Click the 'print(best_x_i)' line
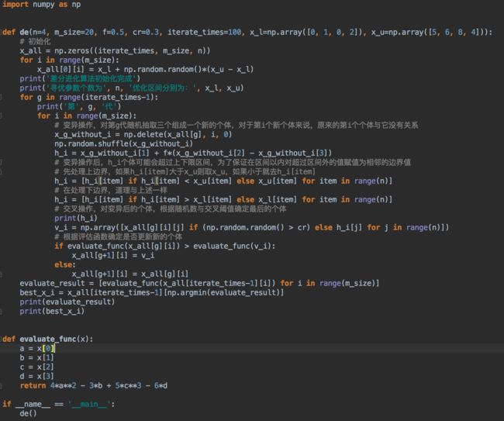 tap(52, 312)
